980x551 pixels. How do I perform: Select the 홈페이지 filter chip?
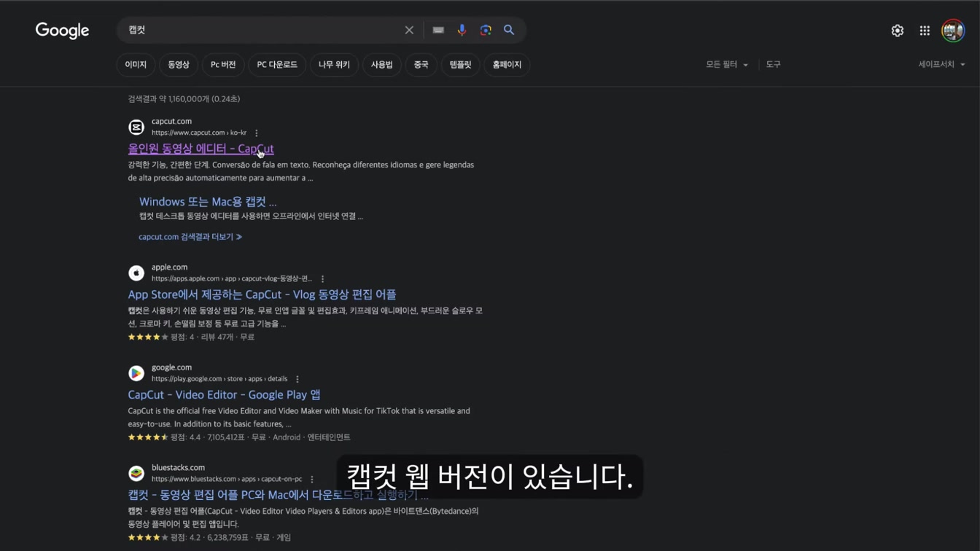[507, 65]
